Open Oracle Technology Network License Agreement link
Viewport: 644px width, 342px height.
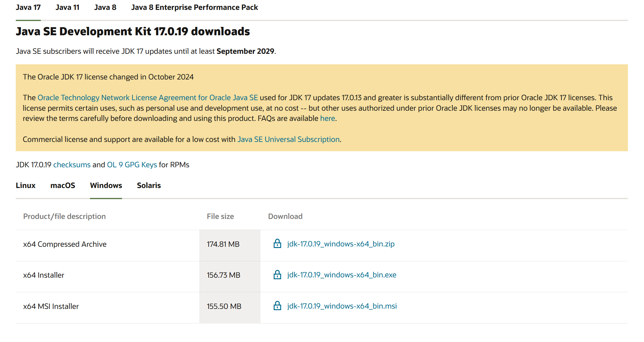(148, 98)
